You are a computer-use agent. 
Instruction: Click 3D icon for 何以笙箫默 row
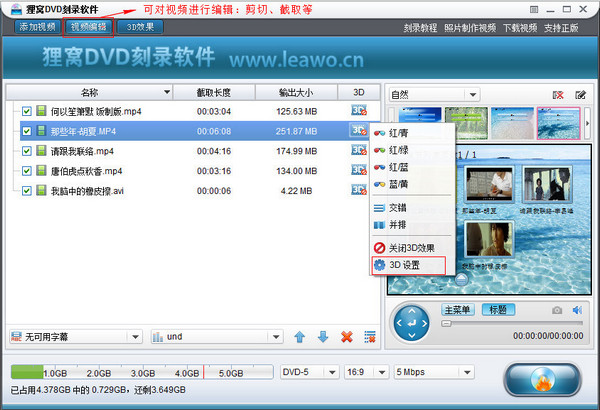point(359,111)
